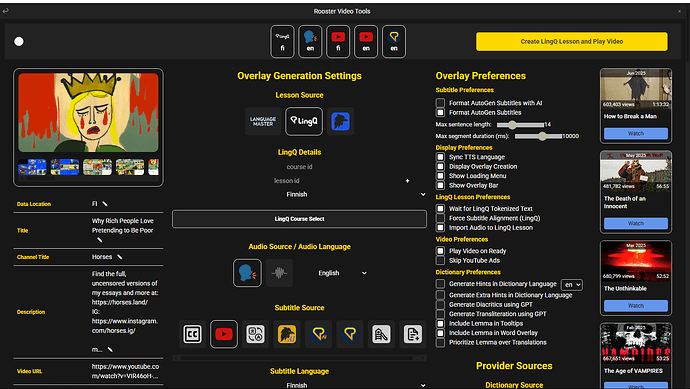Image resolution: width=690 pixels, height=389 pixels.
Task: Select the LingQ lesson source icon
Action: [304, 121]
